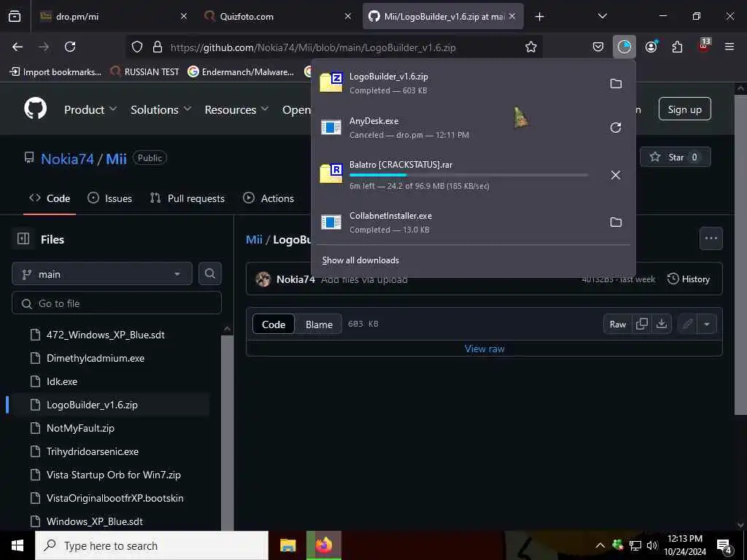Image resolution: width=747 pixels, height=560 pixels.
Task: Close the Quizfoto.com tab
Action: pos(348,16)
